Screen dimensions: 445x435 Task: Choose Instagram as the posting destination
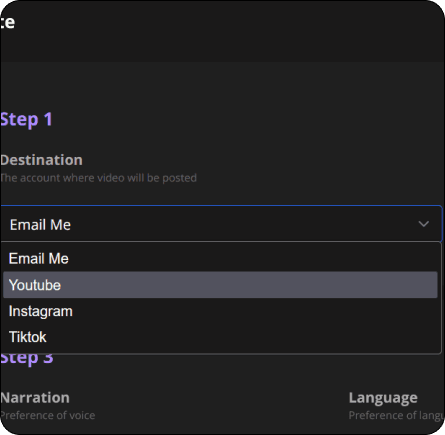220,311
